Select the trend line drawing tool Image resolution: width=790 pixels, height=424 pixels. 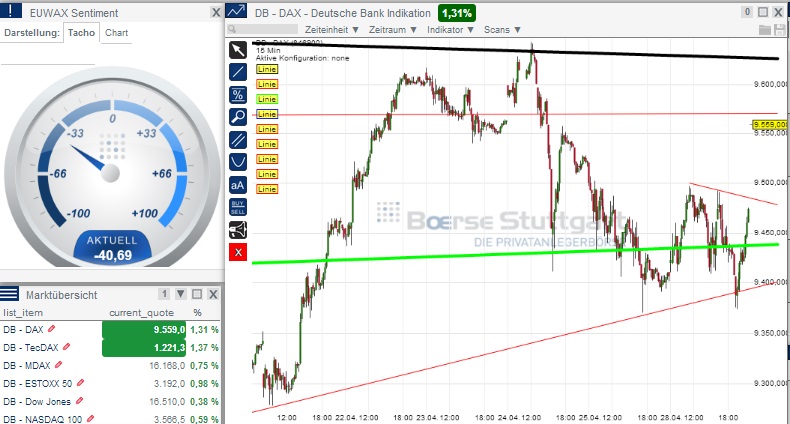238,73
